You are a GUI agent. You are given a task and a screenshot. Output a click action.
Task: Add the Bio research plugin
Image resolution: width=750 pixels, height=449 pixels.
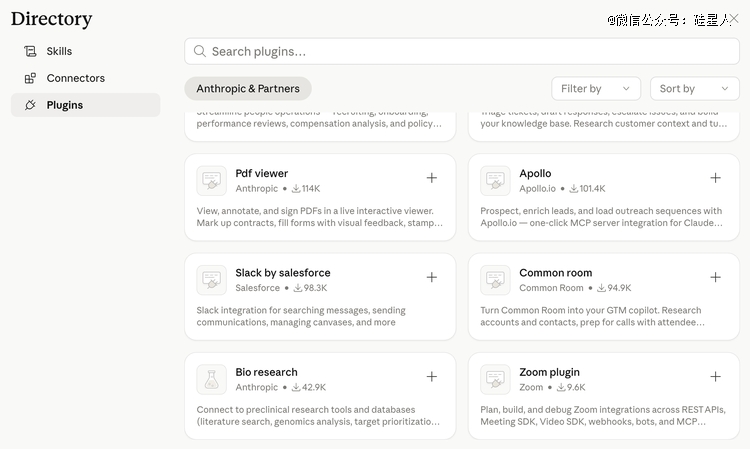[x=431, y=377]
